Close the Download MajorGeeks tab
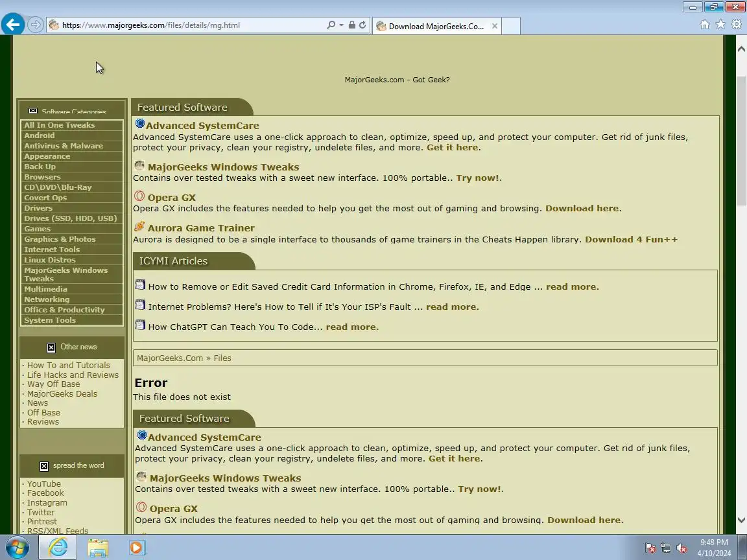Screen dimensions: 747x560 (x=495, y=26)
